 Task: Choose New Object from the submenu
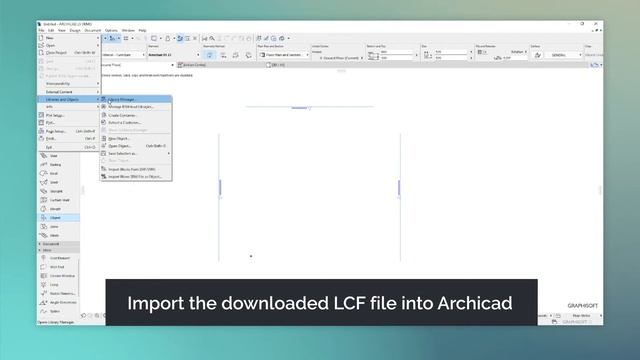pyautogui.click(x=136, y=139)
